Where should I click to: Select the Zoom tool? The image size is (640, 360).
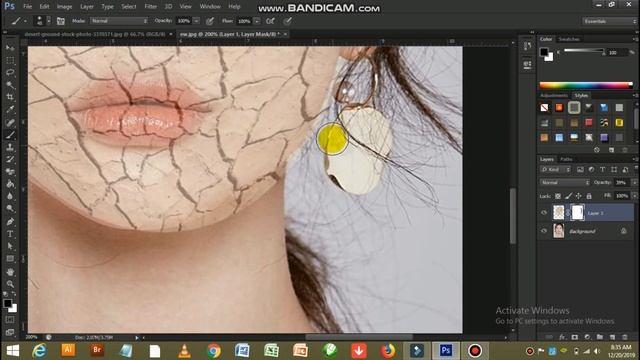10,284
